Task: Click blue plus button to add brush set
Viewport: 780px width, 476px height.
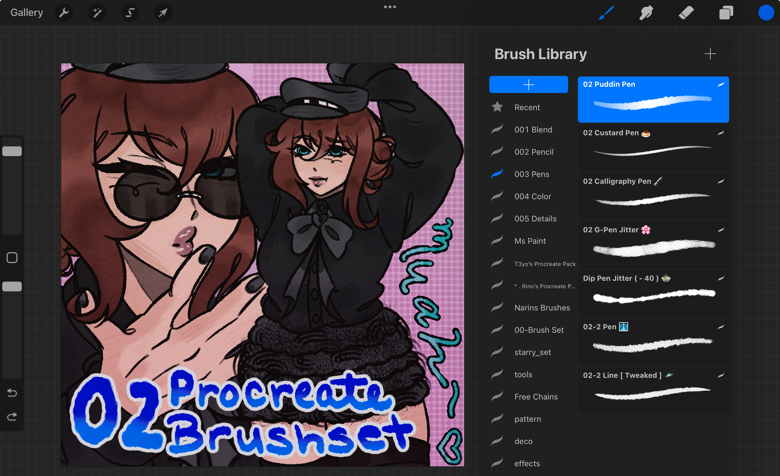Action: coord(528,85)
